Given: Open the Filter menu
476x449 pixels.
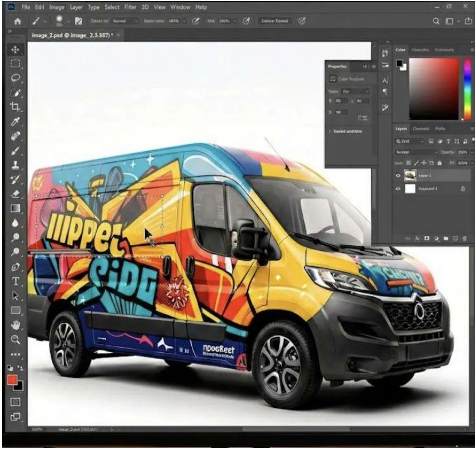Looking at the screenshot, I should point(130,7).
